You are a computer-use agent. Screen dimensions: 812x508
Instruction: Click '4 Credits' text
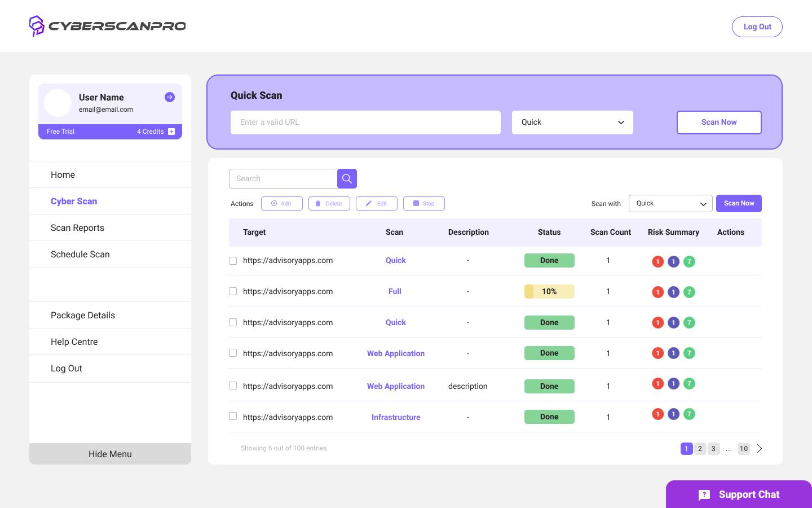(x=150, y=132)
